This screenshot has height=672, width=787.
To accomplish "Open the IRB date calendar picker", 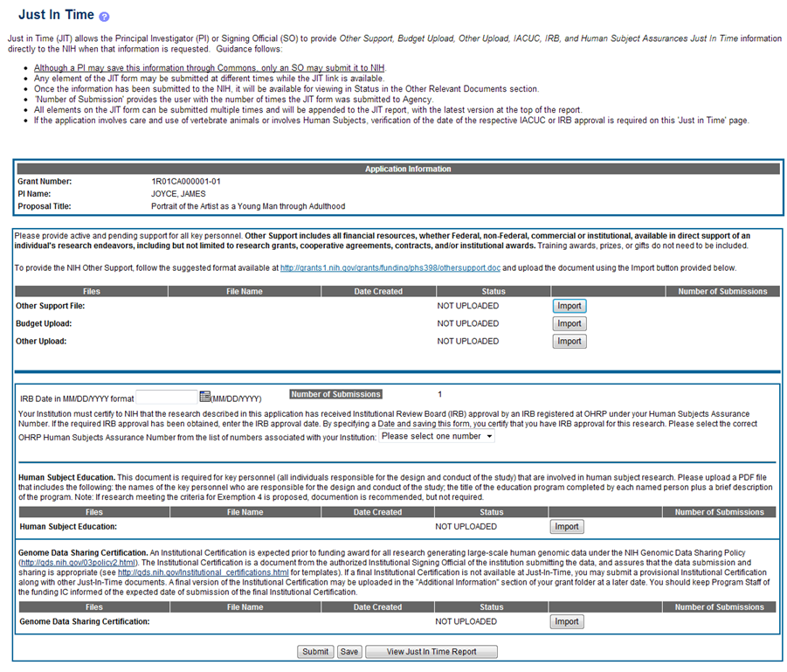I will [204, 397].
